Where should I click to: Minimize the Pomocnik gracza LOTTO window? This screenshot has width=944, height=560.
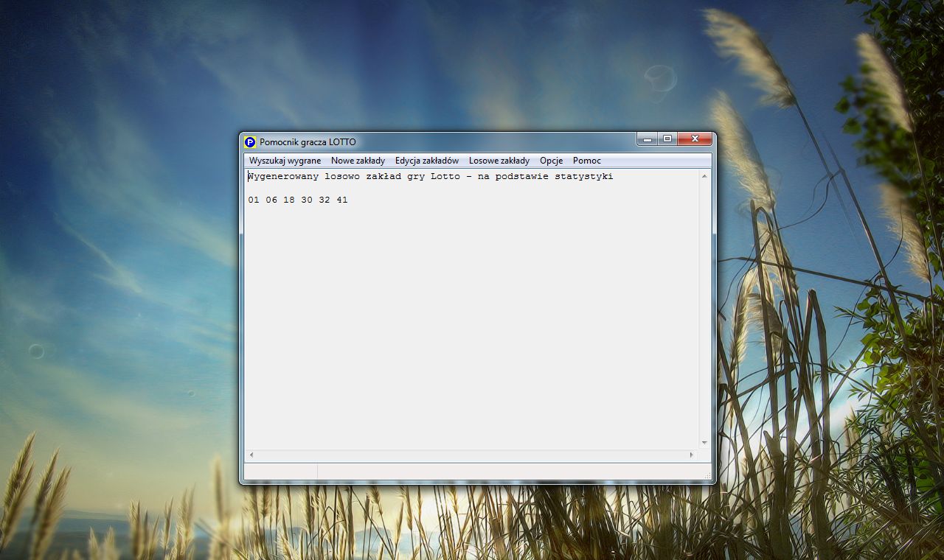tap(647, 139)
